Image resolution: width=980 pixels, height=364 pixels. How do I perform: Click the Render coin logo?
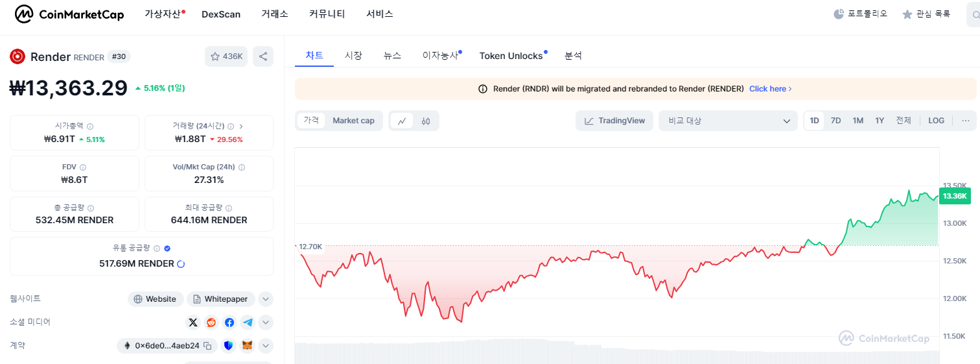click(x=17, y=56)
